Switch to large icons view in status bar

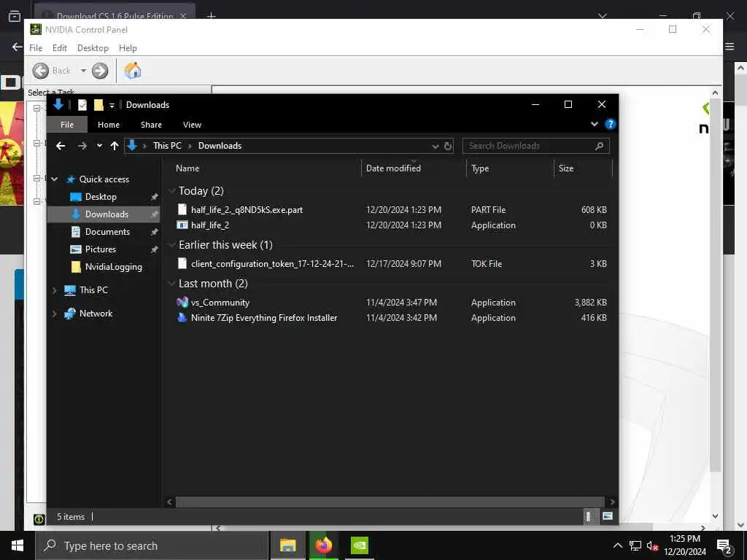[608, 517]
